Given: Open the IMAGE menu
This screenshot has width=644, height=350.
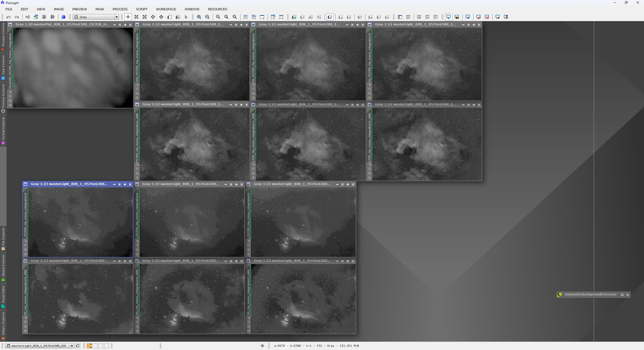Looking at the screenshot, I should click(59, 9).
